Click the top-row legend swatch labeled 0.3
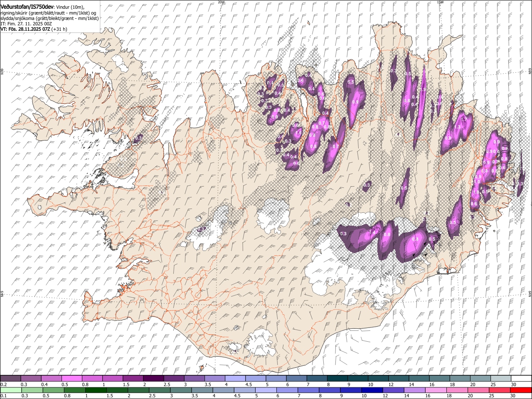532x399 pixels. coord(31,379)
